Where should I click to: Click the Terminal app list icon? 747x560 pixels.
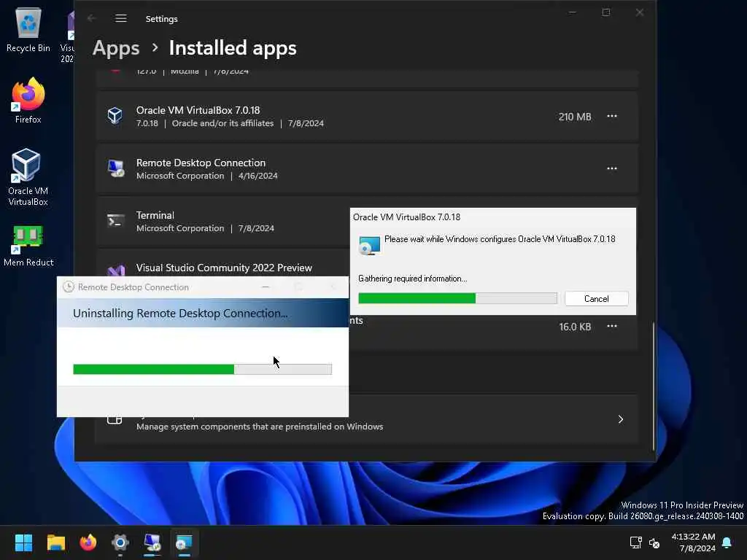(x=115, y=220)
